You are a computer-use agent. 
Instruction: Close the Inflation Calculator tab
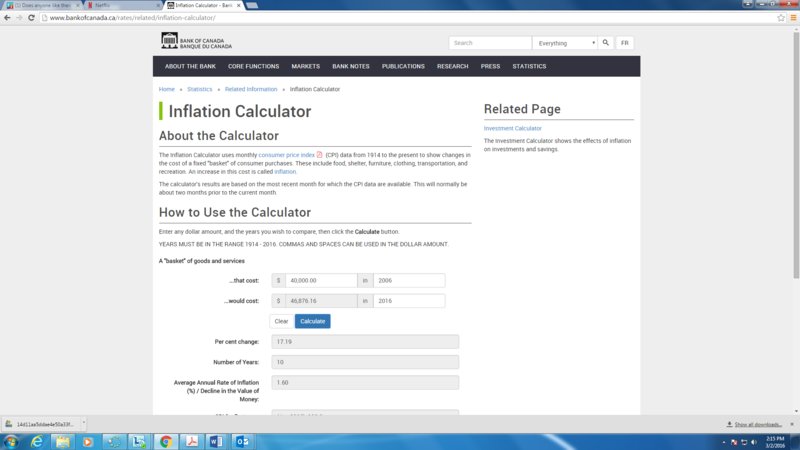(238, 5)
